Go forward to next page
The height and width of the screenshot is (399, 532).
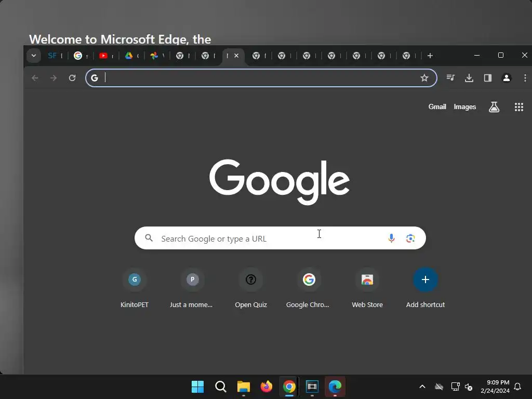54,78
